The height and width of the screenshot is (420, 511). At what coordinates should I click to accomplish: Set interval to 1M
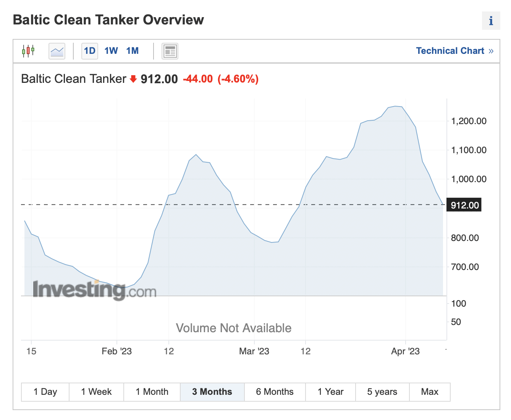point(133,51)
